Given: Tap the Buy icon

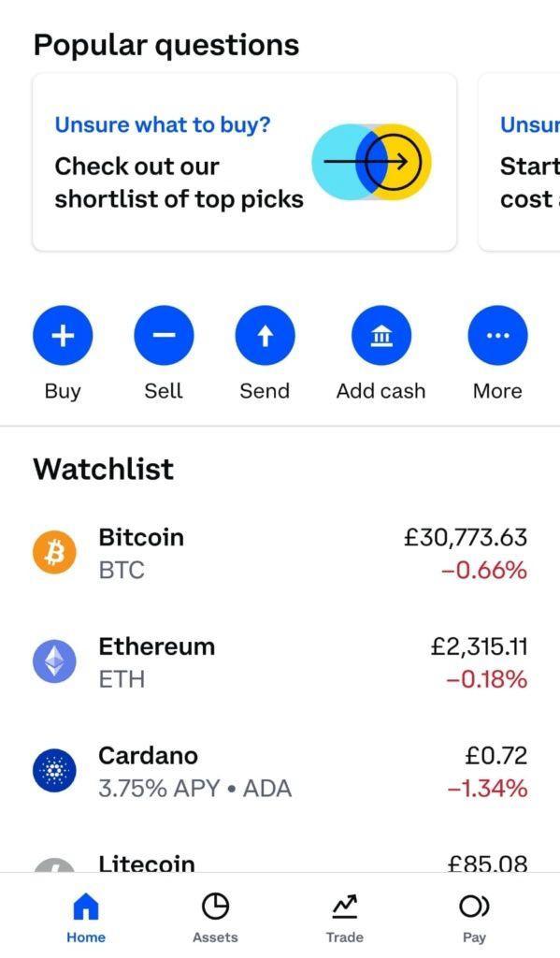Looking at the screenshot, I should coord(62,334).
